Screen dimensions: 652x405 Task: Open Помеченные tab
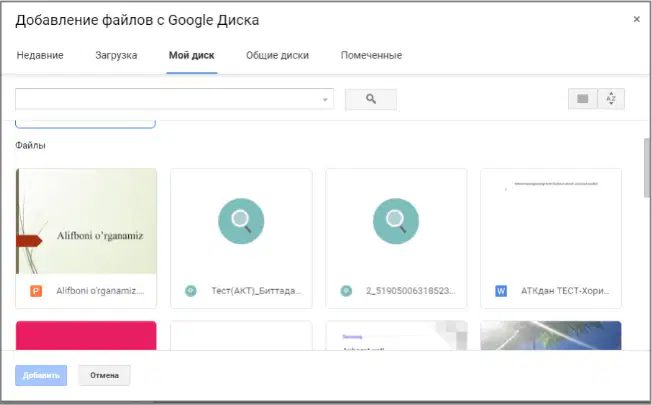point(371,55)
